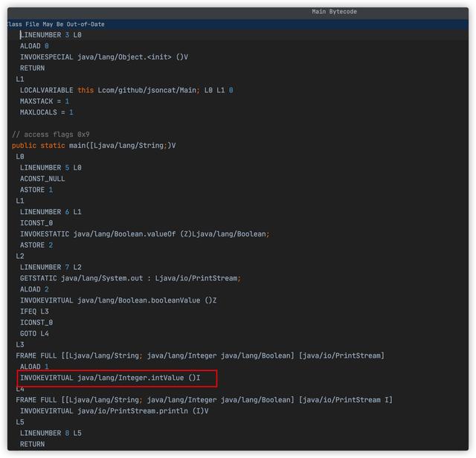This screenshot has height=458, width=476.
Task: Click ICONST_0 above the GOTO L4 line
Action: point(36,323)
